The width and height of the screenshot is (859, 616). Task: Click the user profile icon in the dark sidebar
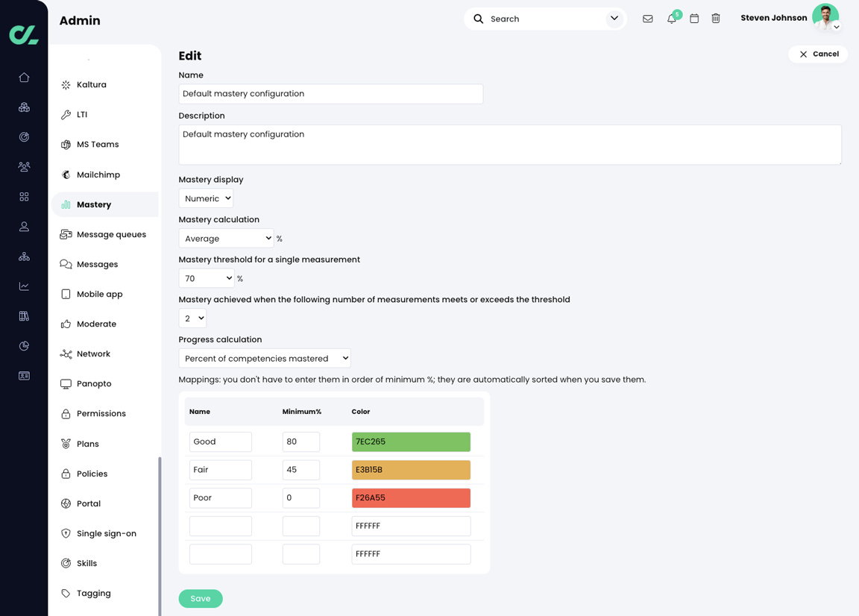(24, 226)
